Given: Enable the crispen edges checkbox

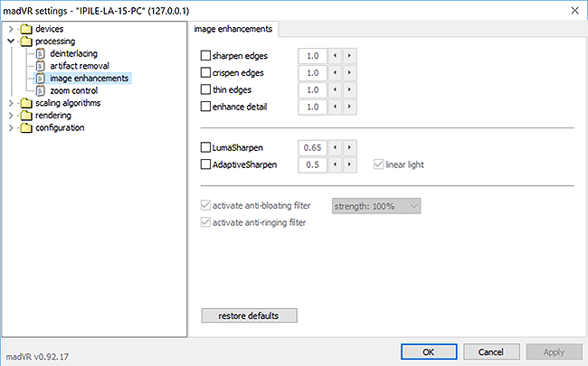Looking at the screenshot, I should pos(205,72).
